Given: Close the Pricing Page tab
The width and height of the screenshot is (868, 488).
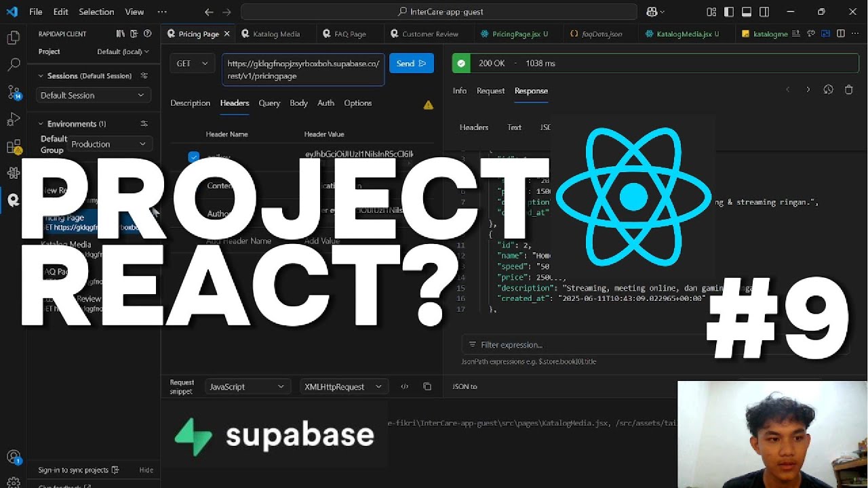Looking at the screenshot, I should click(226, 34).
